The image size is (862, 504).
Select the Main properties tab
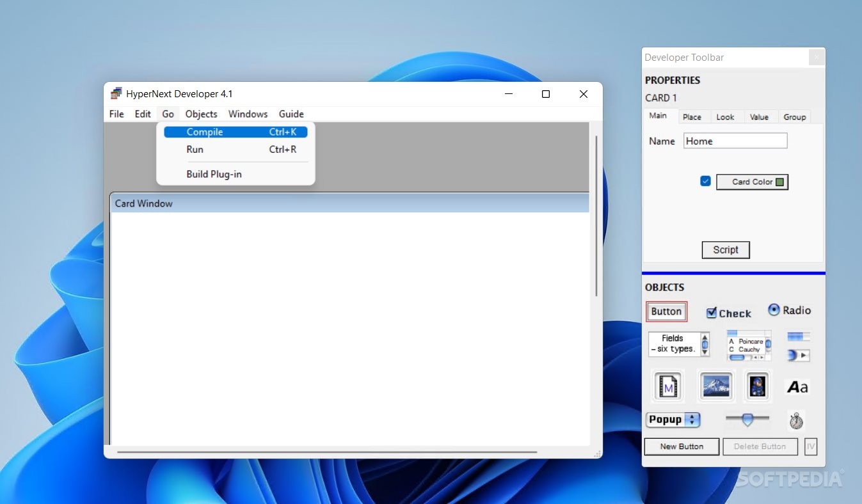[x=658, y=116]
